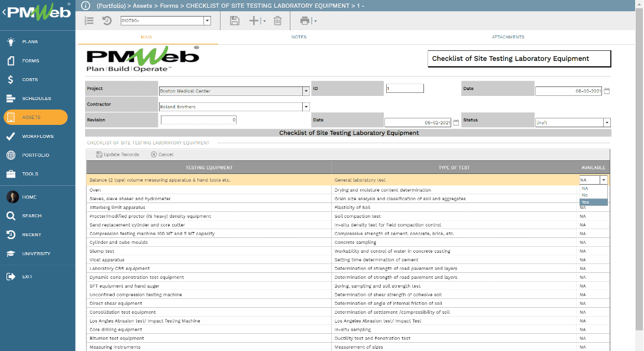The width and height of the screenshot is (644, 351).
Task: Click the Update Records button
Action: [x=118, y=154]
